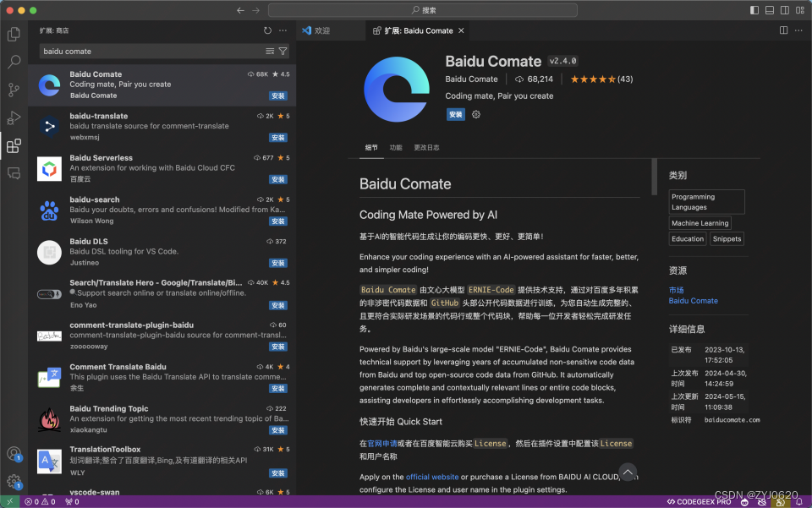Open Run and Debug view
812x508 pixels.
point(14,118)
